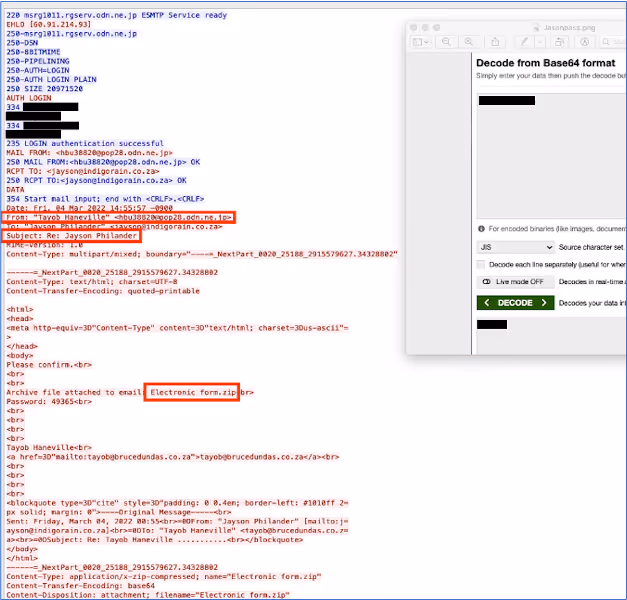Click the 'EHLO [60.91.214.93]' line
Screen dimensions: 627x600
click(x=48, y=24)
